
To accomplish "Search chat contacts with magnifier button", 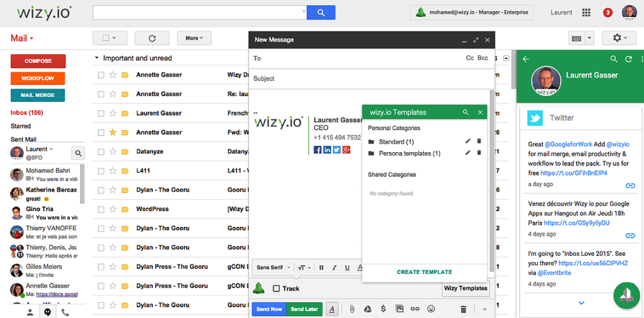I will [78, 153].
